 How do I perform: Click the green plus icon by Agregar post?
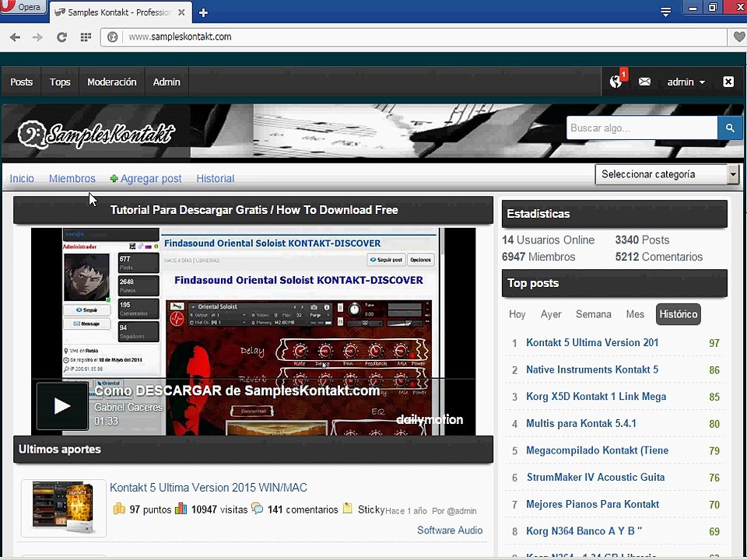point(114,179)
